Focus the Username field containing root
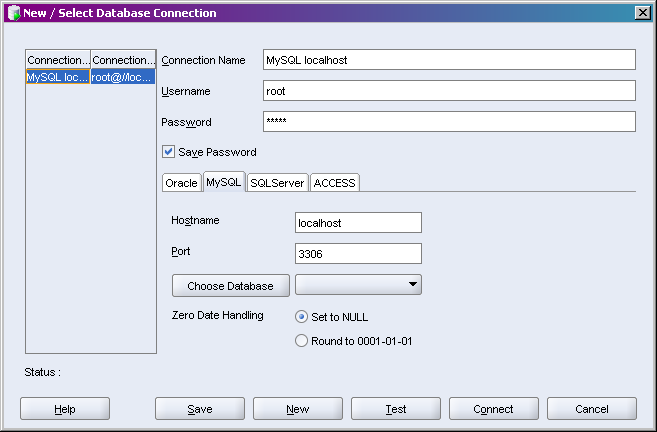657x432 pixels. tap(449, 91)
